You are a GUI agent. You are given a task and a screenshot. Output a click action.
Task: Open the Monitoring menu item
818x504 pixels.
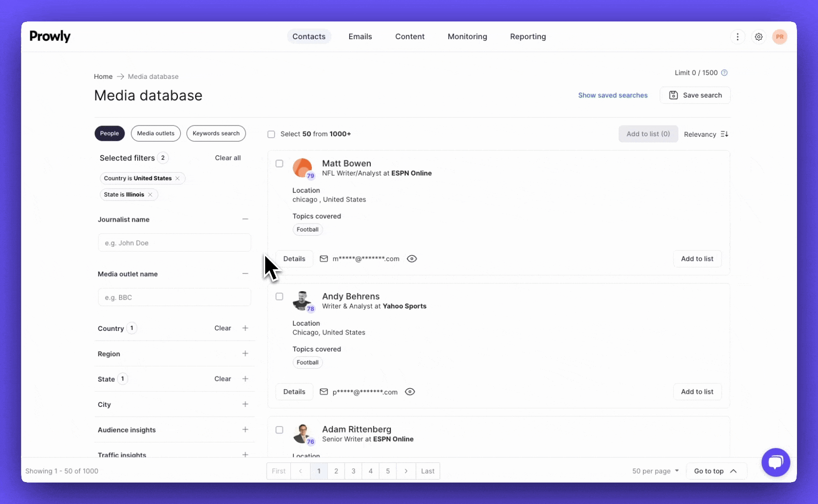pyautogui.click(x=467, y=36)
